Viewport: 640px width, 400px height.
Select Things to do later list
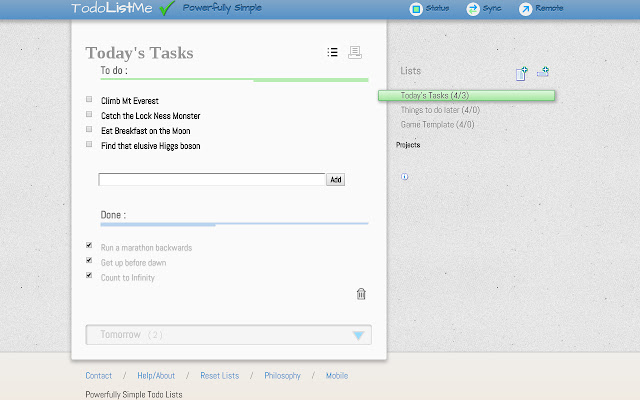440,110
